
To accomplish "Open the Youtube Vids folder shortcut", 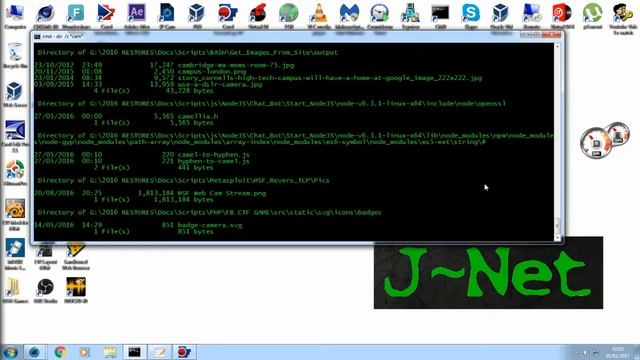I will pyautogui.click(x=623, y=18).
